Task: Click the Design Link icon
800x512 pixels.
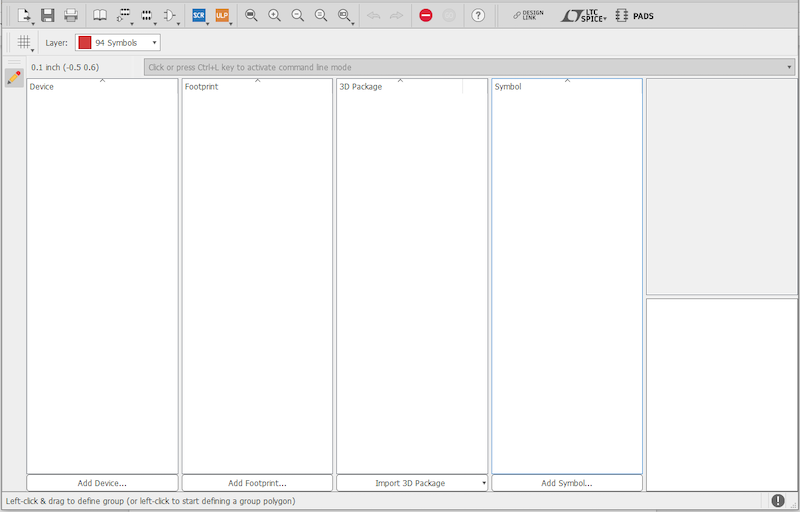Action: (x=528, y=15)
